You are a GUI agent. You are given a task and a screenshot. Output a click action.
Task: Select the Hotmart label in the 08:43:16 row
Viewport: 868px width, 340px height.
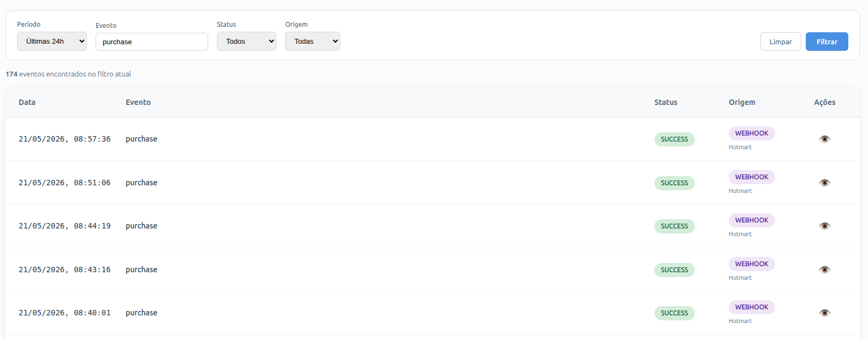(x=740, y=278)
